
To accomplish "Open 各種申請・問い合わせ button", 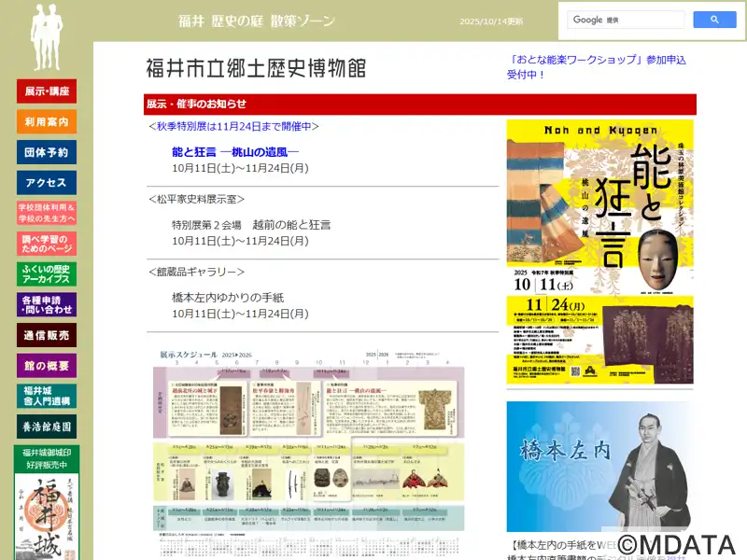I will pyautogui.click(x=47, y=304).
